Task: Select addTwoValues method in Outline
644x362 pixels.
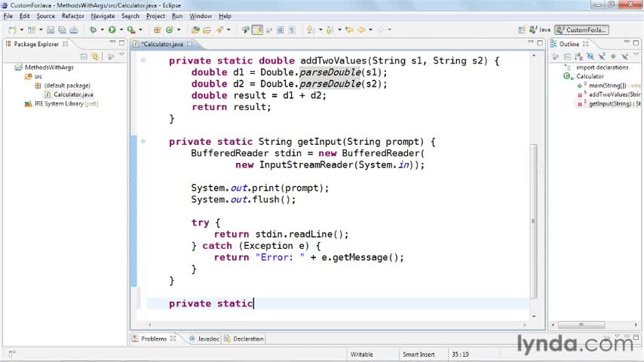Action: pos(609,94)
